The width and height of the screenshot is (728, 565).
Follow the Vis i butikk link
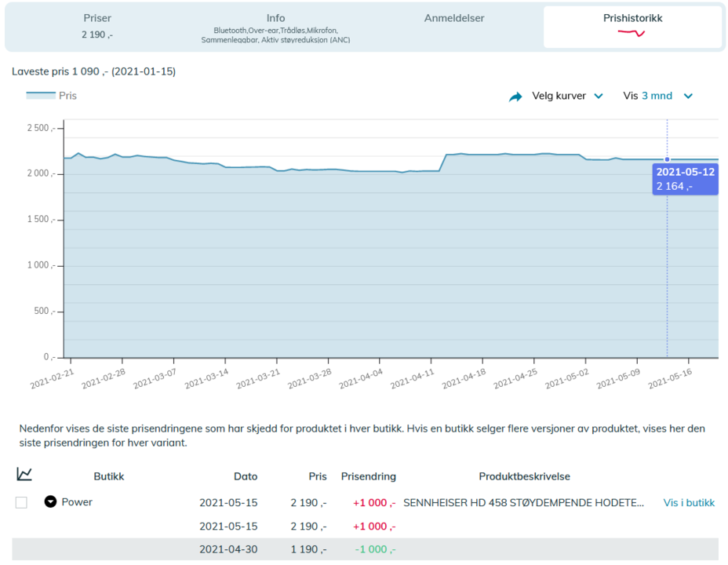(689, 503)
